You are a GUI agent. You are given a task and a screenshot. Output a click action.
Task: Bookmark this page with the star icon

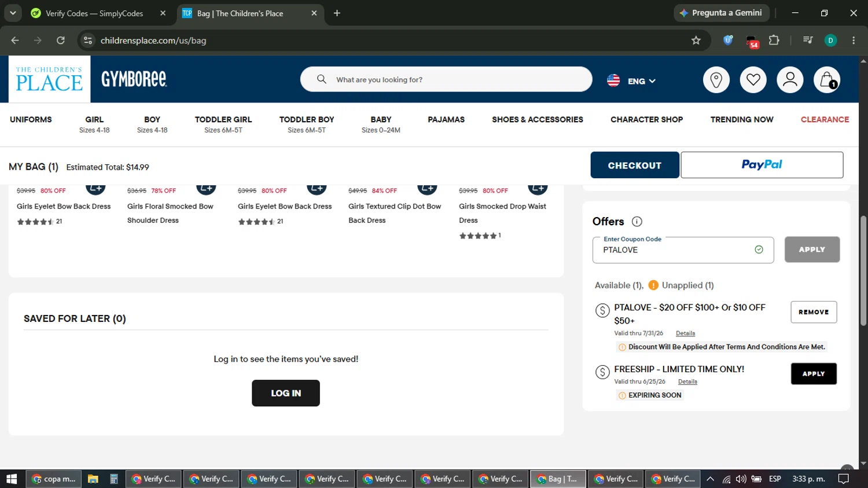pyautogui.click(x=696, y=41)
